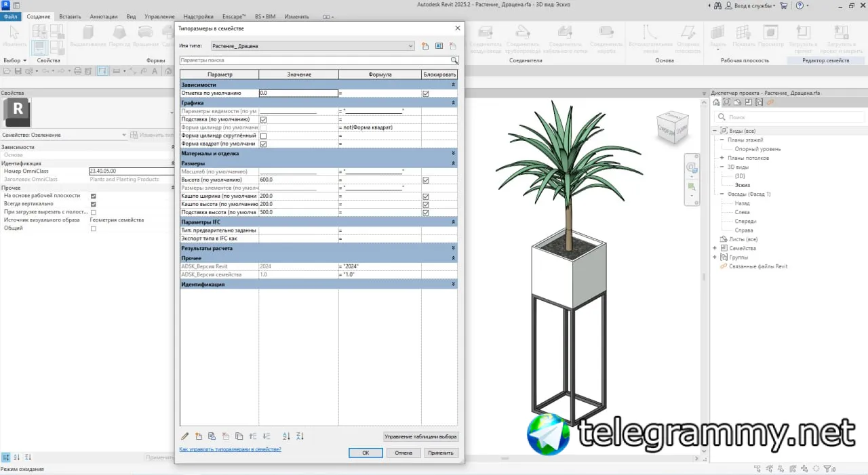Expand the Семейства node in browser
868x475 pixels.
coord(715,248)
